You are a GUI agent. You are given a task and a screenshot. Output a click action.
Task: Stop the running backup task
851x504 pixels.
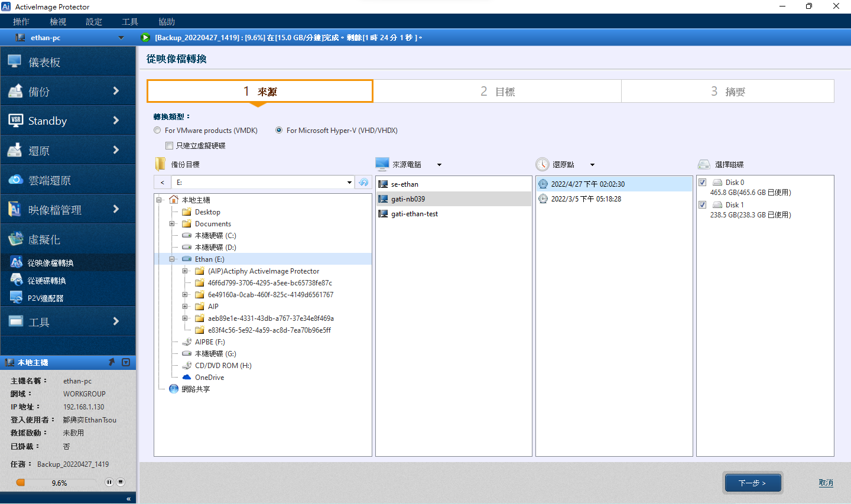[121, 482]
